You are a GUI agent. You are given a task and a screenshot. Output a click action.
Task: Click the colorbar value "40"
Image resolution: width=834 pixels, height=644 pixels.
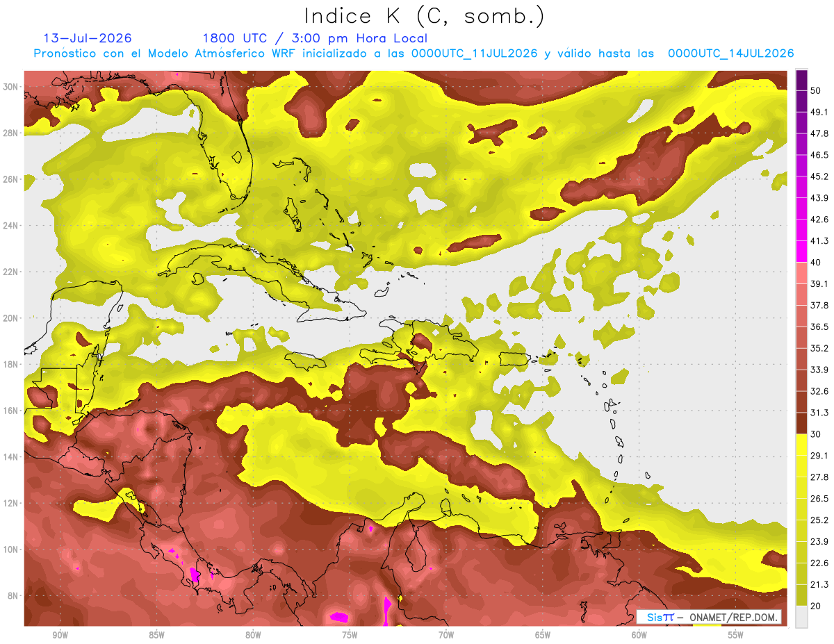[x=816, y=262]
